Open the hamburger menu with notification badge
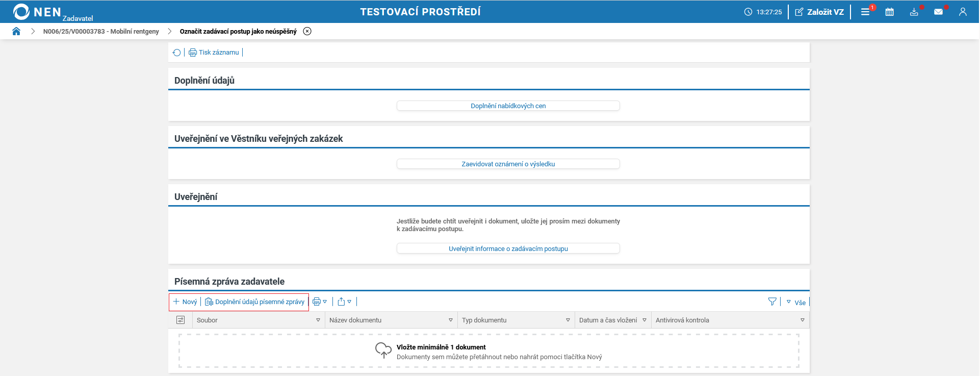Screen dimensions: 980x376 [x=865, y=12]
